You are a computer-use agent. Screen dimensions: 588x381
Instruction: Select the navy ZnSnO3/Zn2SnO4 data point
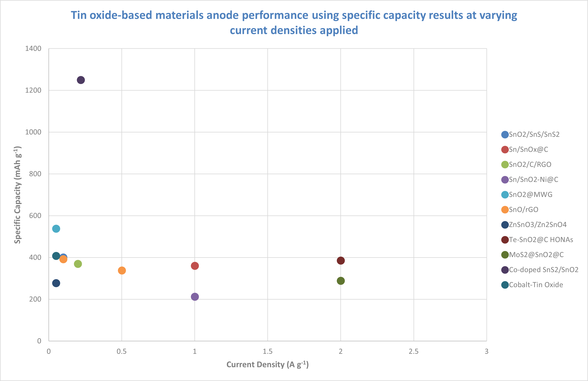tap(56, 283)
